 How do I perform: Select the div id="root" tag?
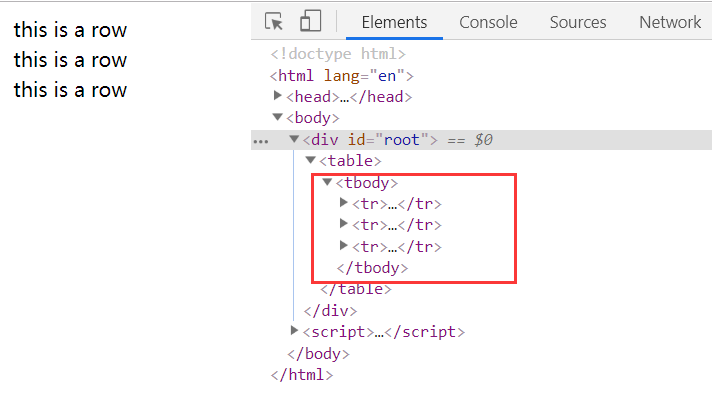click(370, 140)
